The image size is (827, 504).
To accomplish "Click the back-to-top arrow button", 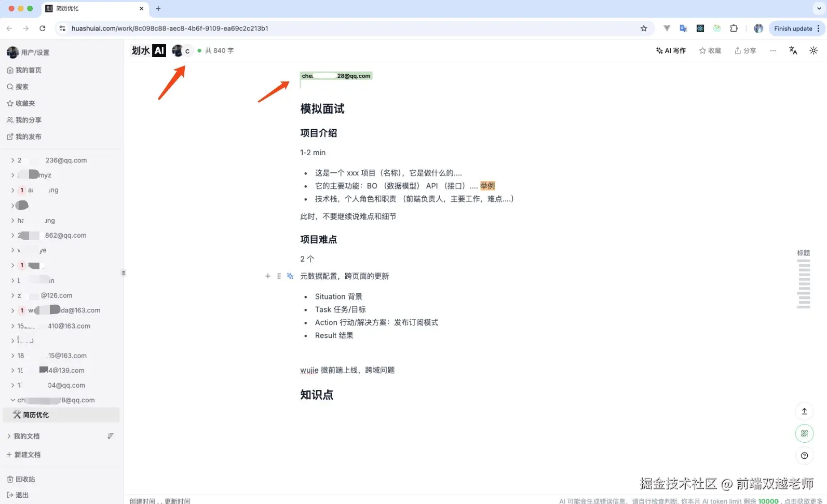I will tap(804, 411).
